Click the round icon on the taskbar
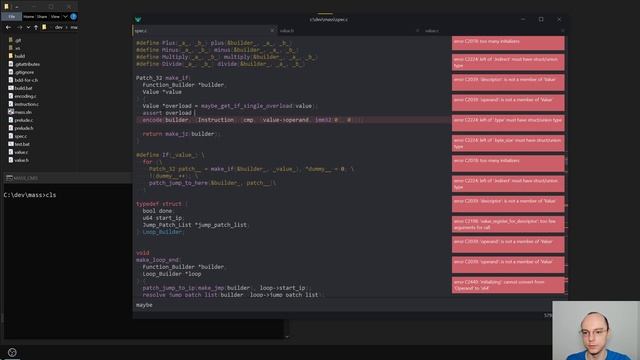 pyautogui.click(x=12, y=352)
